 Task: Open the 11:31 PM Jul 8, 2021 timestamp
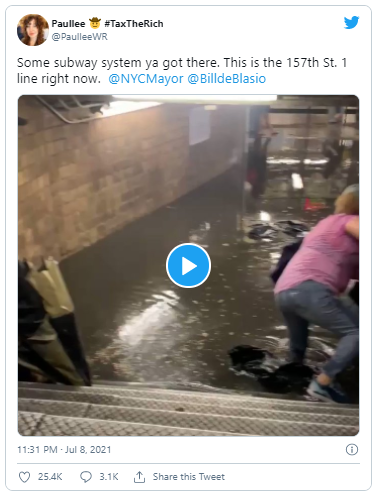point(64,450)
